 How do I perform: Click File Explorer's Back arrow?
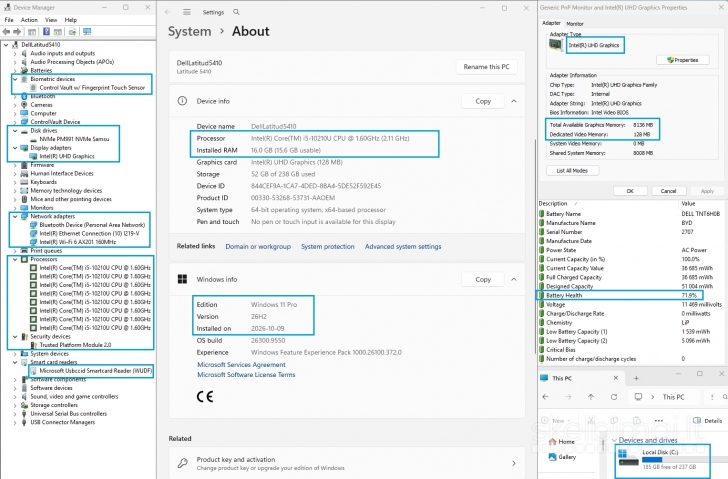click(x=546, y=397)
